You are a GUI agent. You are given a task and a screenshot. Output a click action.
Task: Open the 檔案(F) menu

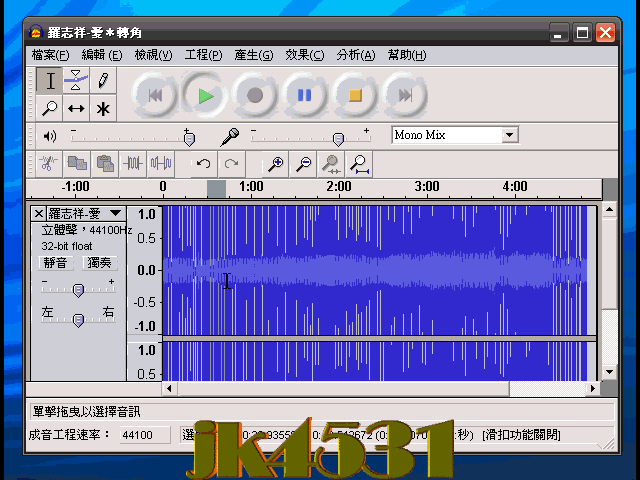coord(50,55)
